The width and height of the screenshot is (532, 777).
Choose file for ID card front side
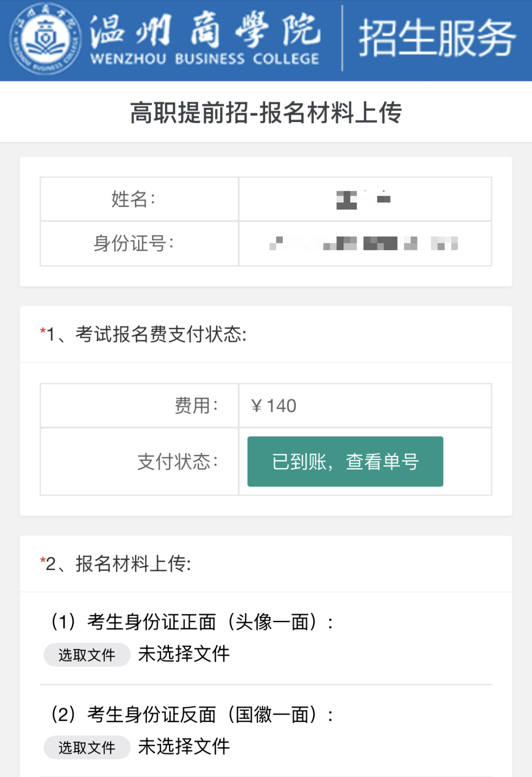[87, 655]
